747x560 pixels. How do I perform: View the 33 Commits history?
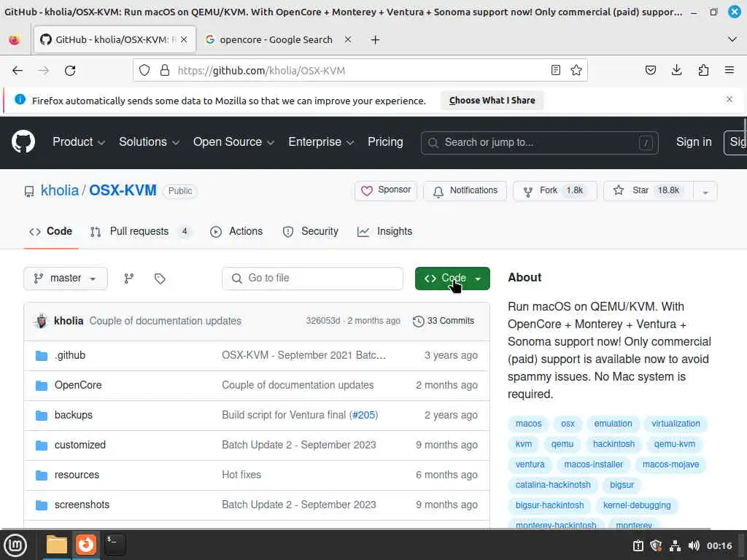click(x=444, y=321)
